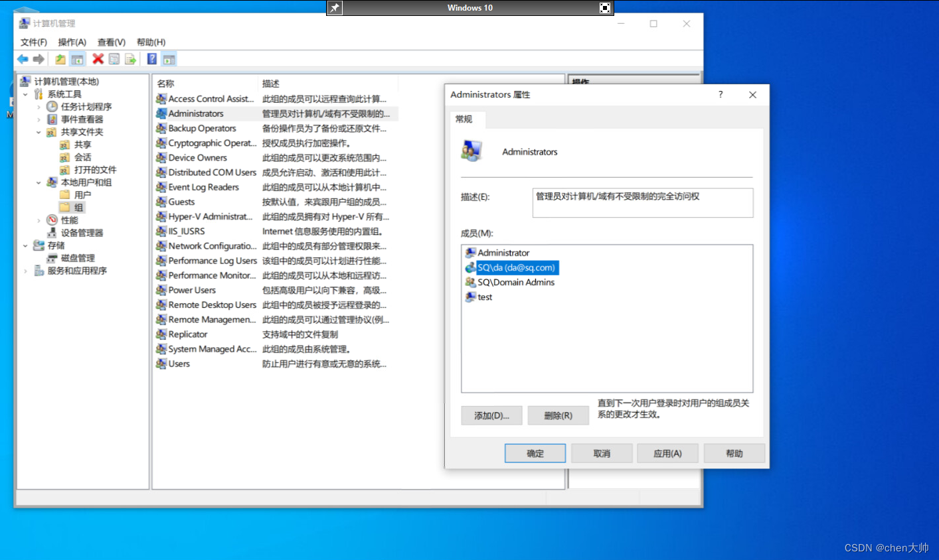This screenshot has width=939, height=560.
Task: Open the 查看(V) menu
Action: 112,42
